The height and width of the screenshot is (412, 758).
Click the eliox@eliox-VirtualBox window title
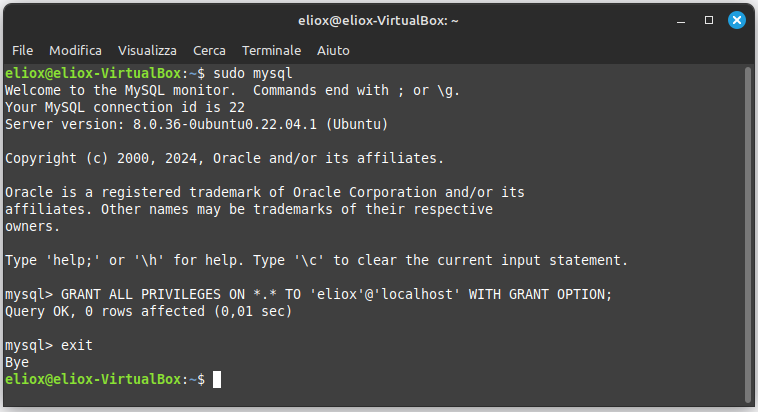click(378, 19)
